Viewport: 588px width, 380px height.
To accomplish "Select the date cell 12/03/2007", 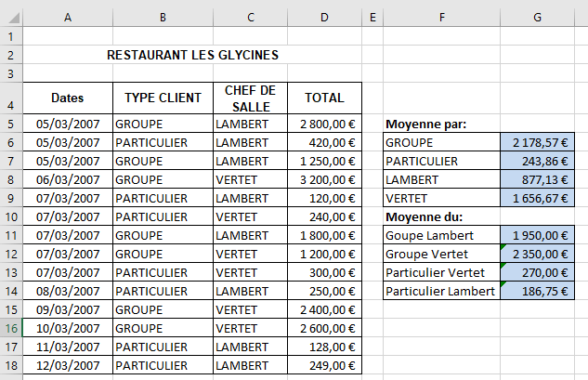I will coord(67,365).
